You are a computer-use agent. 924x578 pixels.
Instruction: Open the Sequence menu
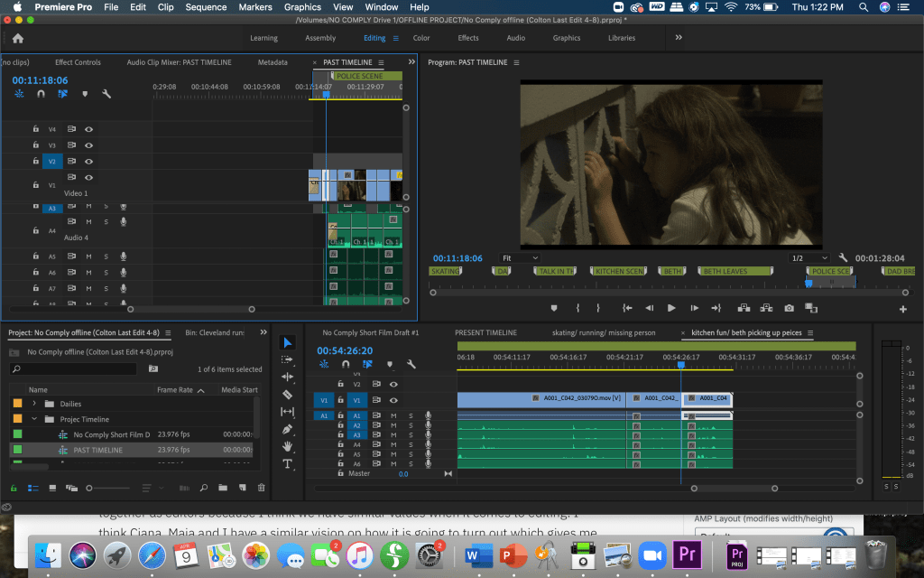[206, 7]
